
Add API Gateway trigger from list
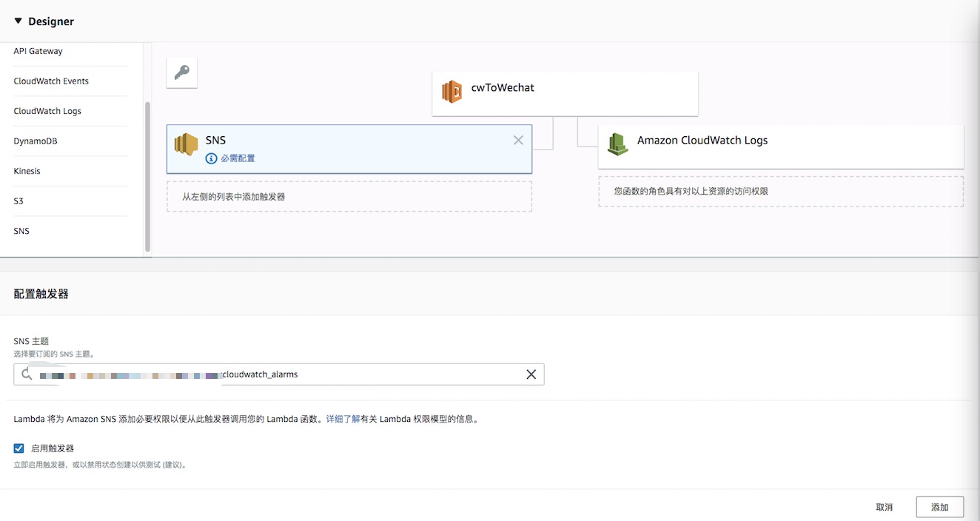coord(38,51)
